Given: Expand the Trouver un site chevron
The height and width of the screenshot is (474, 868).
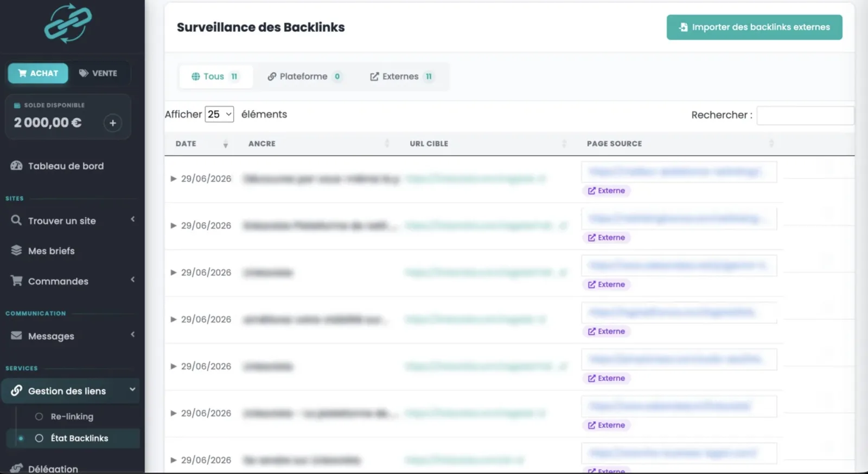Looking at the screenshot, I should pos(133,219).
